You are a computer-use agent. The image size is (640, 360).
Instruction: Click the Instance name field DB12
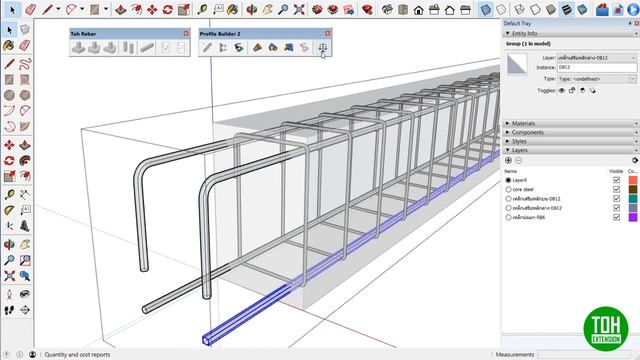tap(597, 67)
